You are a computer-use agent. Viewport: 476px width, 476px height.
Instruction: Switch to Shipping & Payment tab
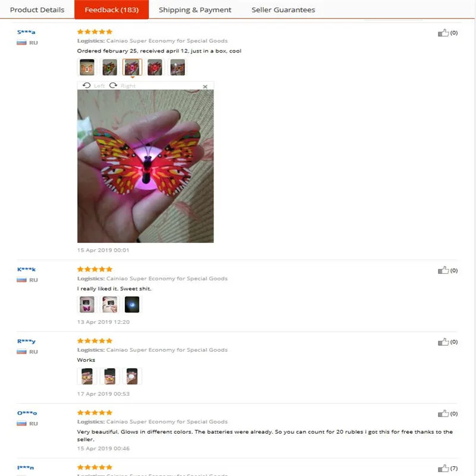coord(195,10)
